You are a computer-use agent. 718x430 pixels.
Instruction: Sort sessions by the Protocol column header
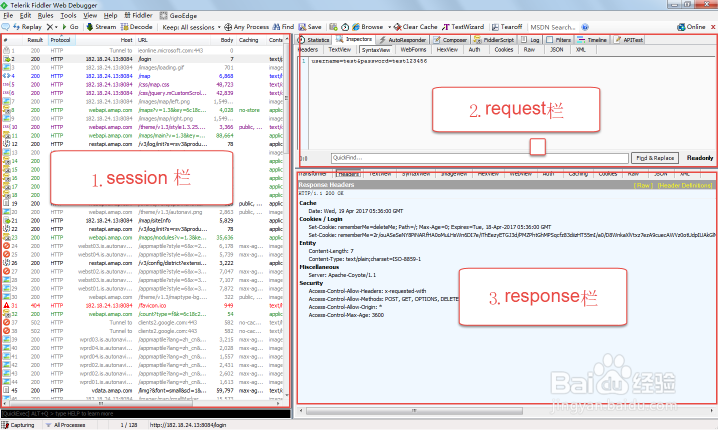[60, 40]
